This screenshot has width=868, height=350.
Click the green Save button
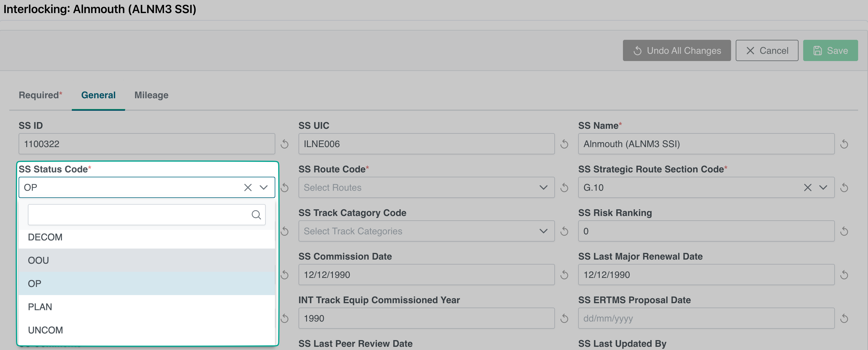(830, 51)
